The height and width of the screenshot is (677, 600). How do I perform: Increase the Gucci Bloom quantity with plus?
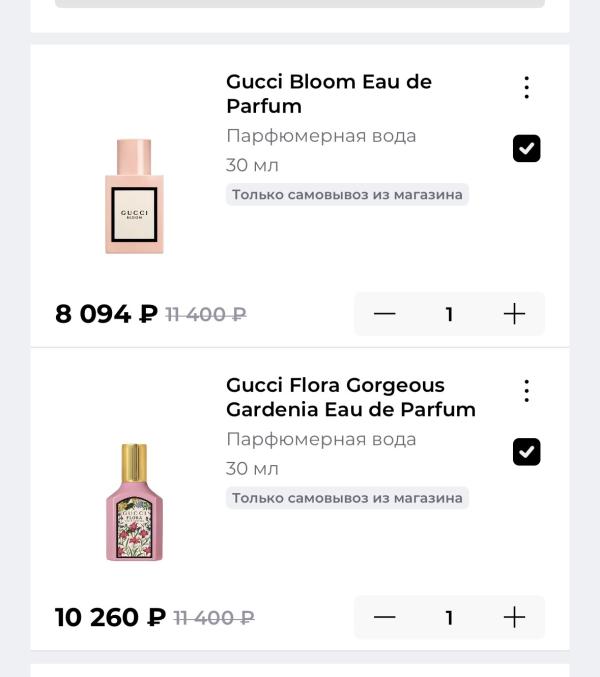tap(514, 314)
